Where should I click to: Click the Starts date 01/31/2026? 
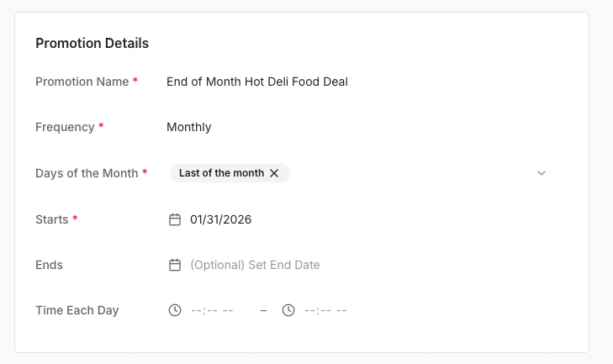point(220,219)
